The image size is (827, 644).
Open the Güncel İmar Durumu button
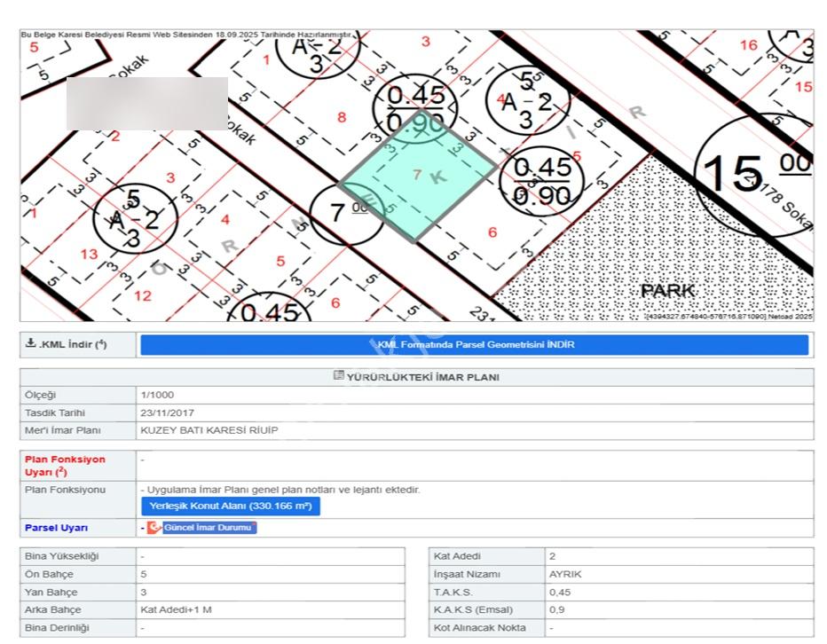point(209,528)
